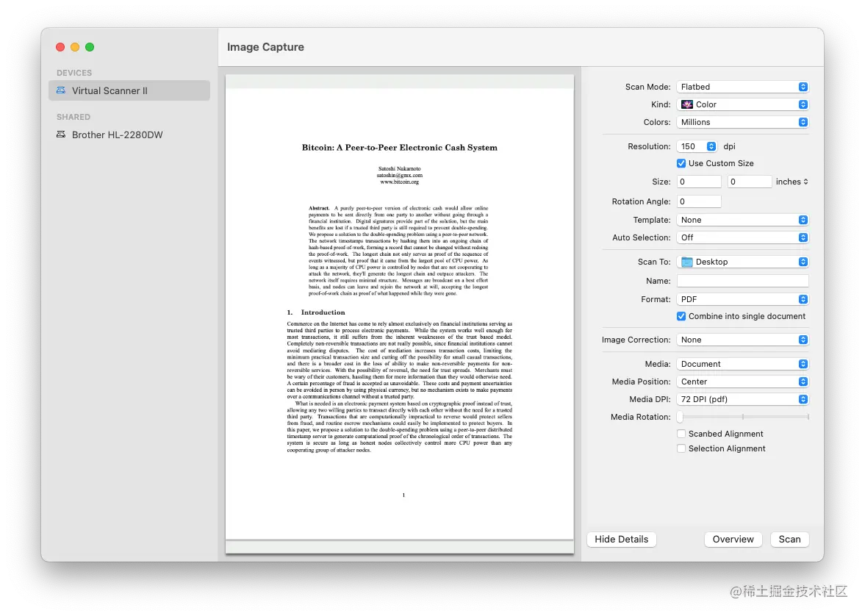The width and height of the screenshot is (865, 616).
Task: Select Virtual Scanner II device
Action: (129, 90)
